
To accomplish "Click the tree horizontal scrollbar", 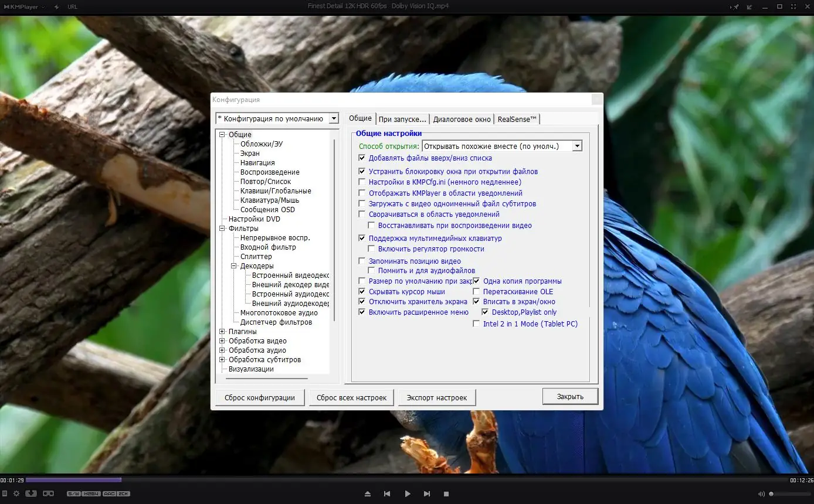I will click(267, 378).
